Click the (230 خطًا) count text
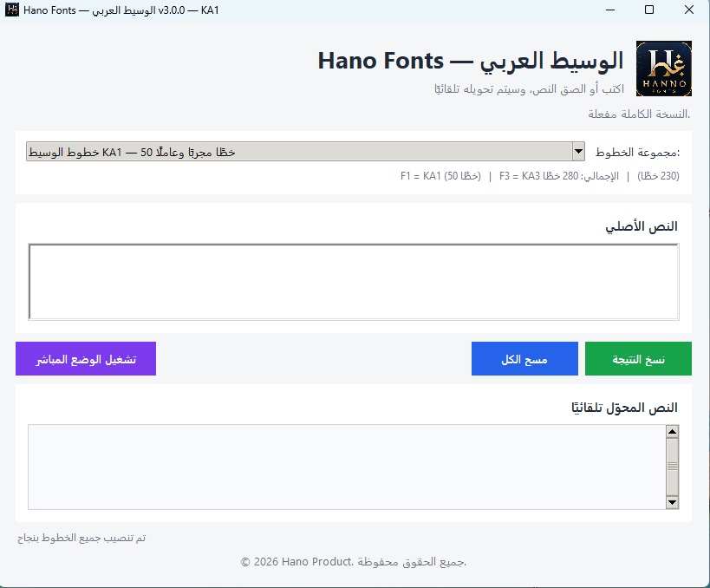 pos(658,176)
